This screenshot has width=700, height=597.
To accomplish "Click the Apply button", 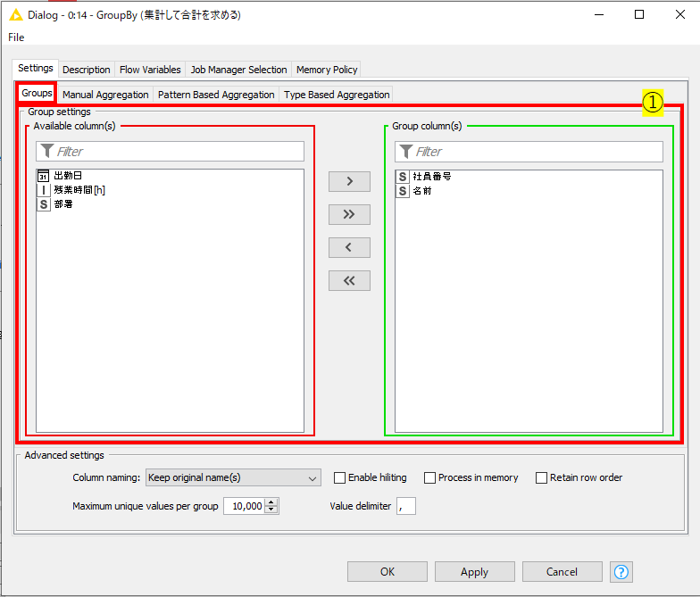I will [475, 571].
